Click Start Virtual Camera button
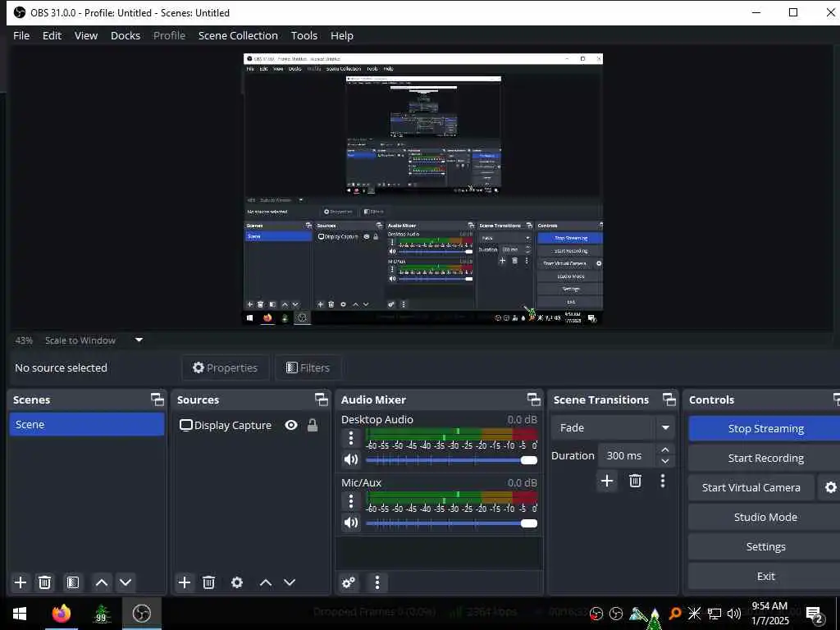Screen dimensions: 840x630 pyautogui.click(x=751, y=487)
